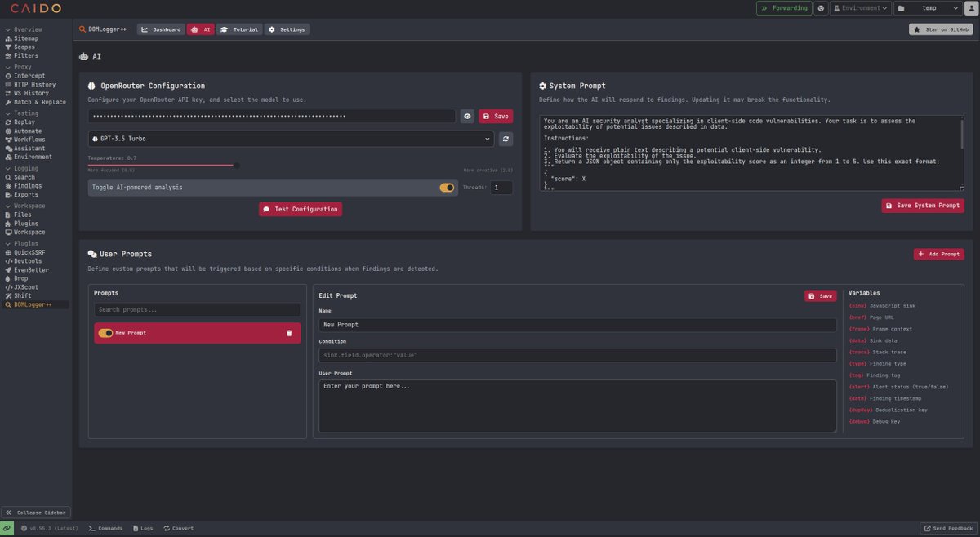The image size is (980, 537).
Task: Open the GPT-3.5 Turbo model dropdown
Action: tap(291, 139)
